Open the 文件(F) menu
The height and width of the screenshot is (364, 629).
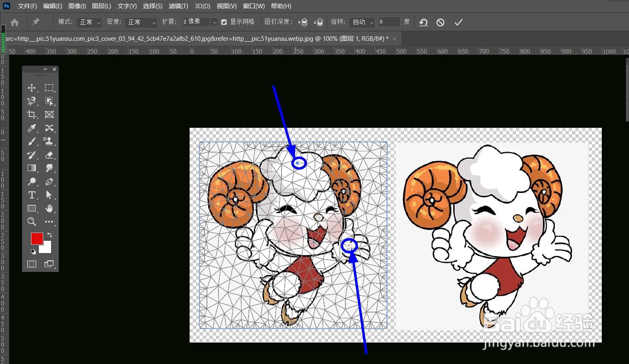click(x=27, y=6)
